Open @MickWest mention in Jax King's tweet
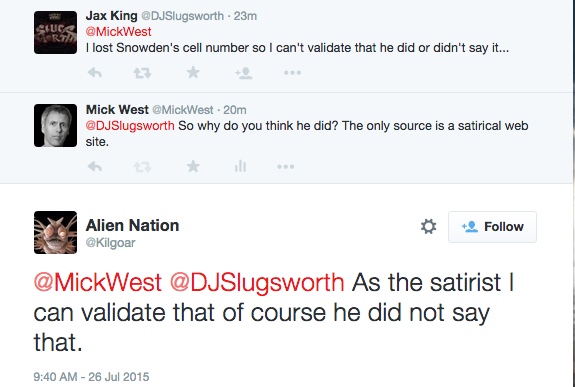 pyautogui.click(x=118, y=32)
